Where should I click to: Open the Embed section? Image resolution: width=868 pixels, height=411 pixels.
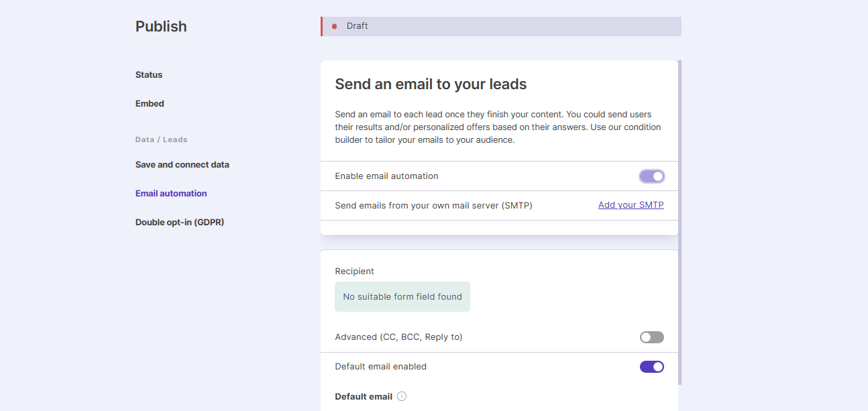coord(149,103)
